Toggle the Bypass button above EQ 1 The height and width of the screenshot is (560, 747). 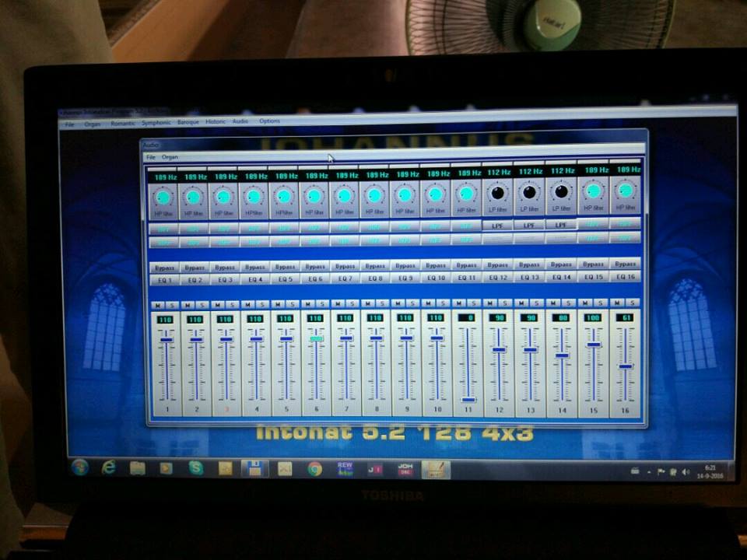point(164,268)
